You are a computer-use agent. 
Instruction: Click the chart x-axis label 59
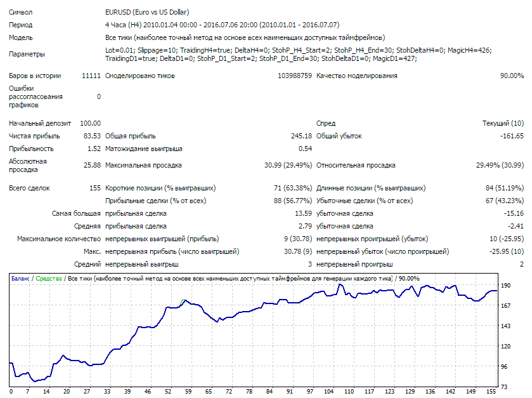[x=188, y=392]
